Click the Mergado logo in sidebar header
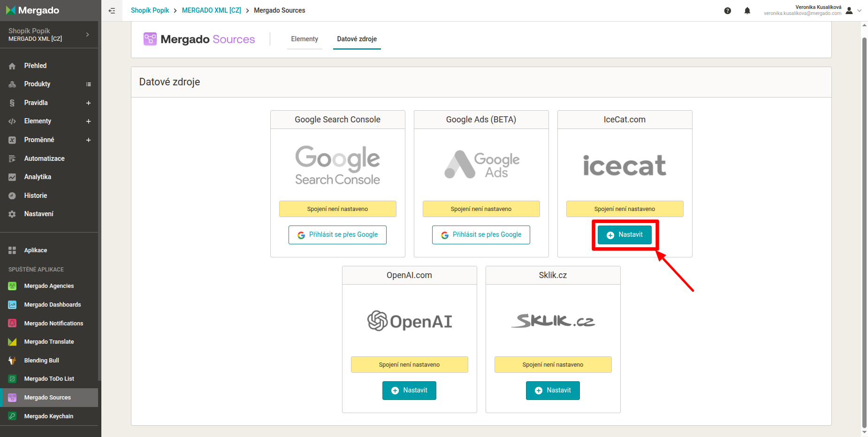Viewport: 868px width, 437px height. (x=33, y=10)
